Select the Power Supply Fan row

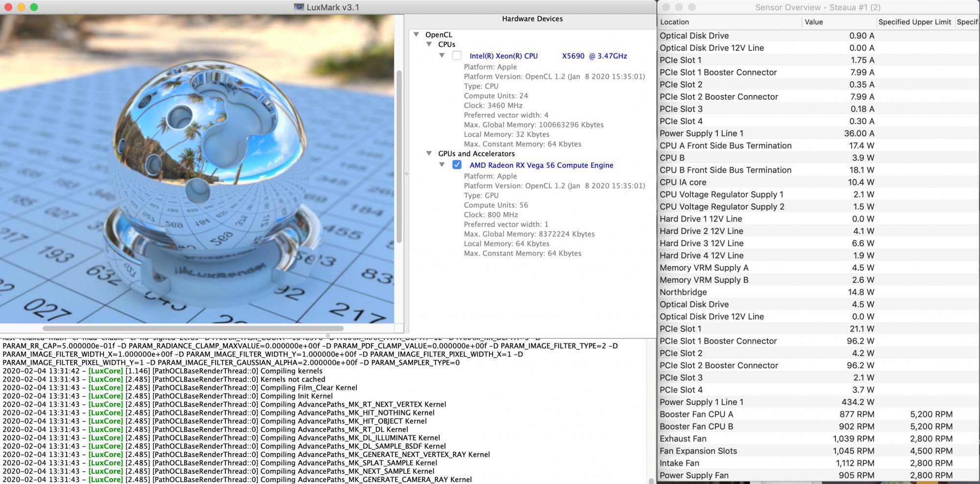coord(818,475)
